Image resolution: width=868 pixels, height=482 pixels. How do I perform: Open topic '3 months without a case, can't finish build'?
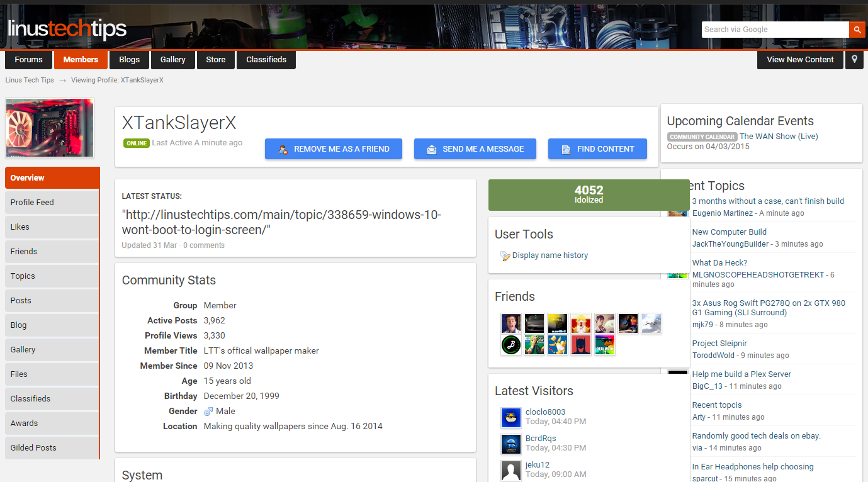(768, 201)
